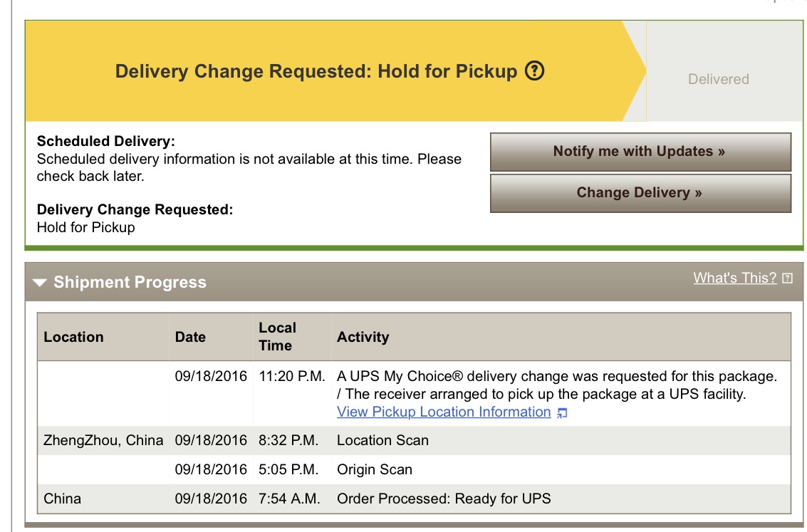Click Notify me with Updates button
807x532 pixels.
click(x=640, y=152)
